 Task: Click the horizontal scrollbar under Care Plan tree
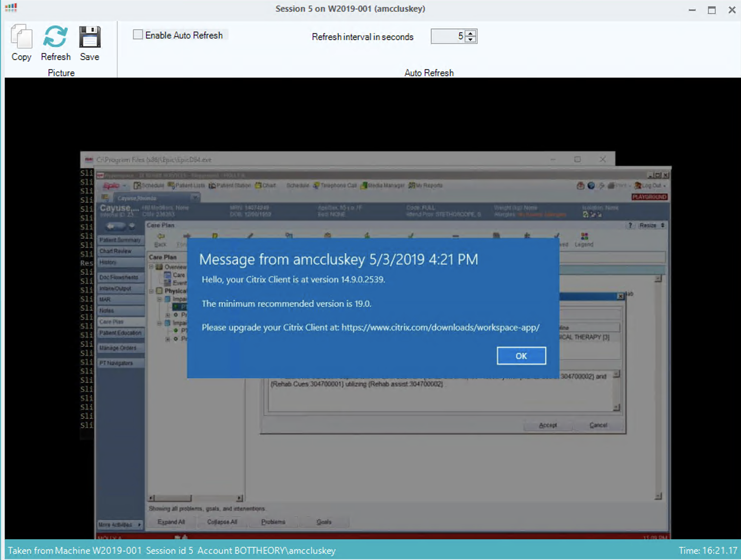(x=195, y=498)
